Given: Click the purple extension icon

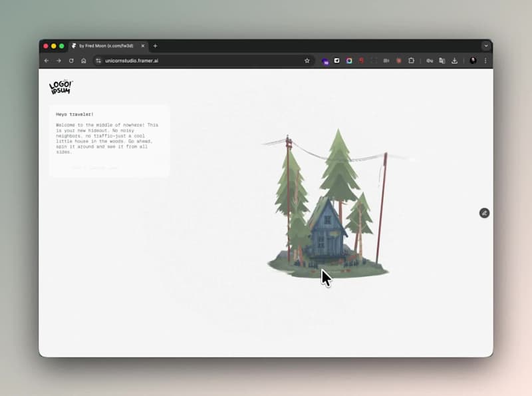Looking at the screenshot, I should pos(325,60).
